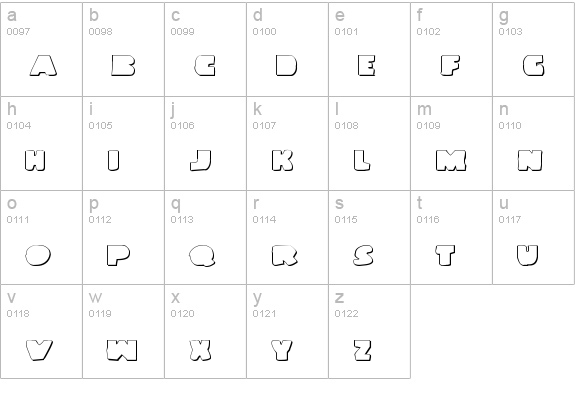
Task: Select the glyph cell for letter a (0097)
Action: click(x=41, y=50)
